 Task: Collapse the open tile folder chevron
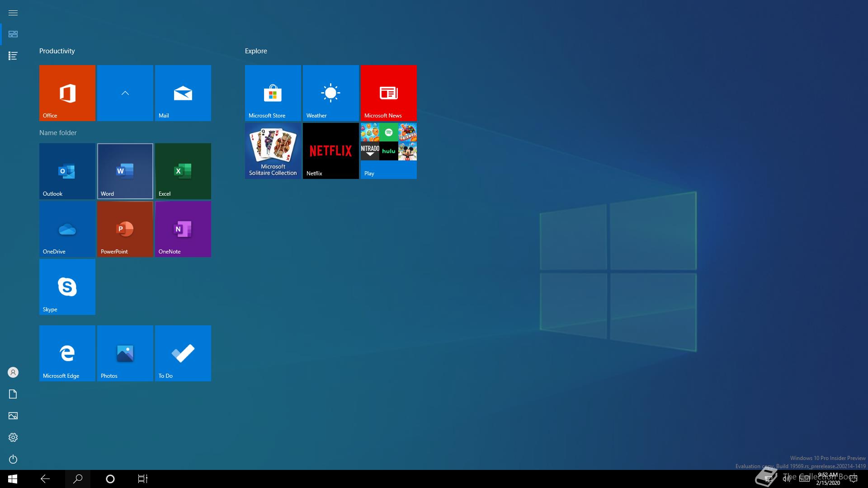tap(125, 93)
